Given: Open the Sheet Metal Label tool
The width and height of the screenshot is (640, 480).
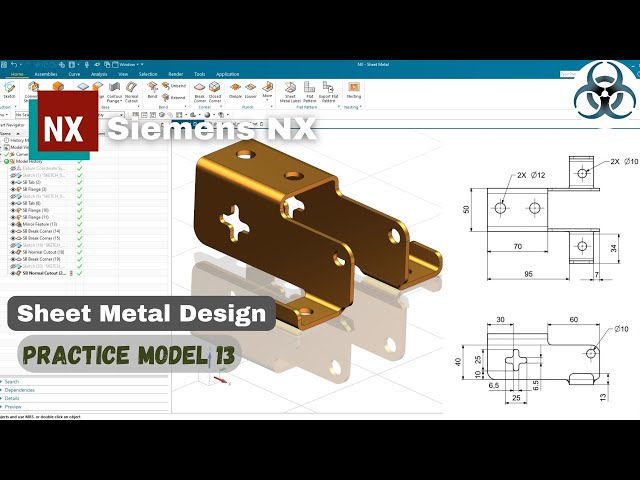Looking at the screenshot, I should pyautogui.click(x=290, y=92).
